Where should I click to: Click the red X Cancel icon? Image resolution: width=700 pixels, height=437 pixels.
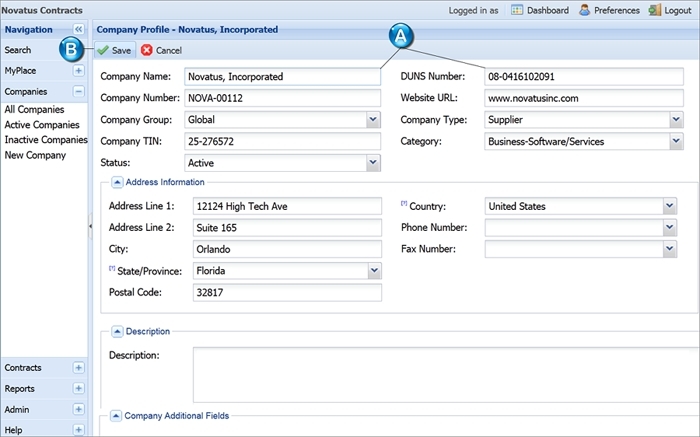coord(146,50)
